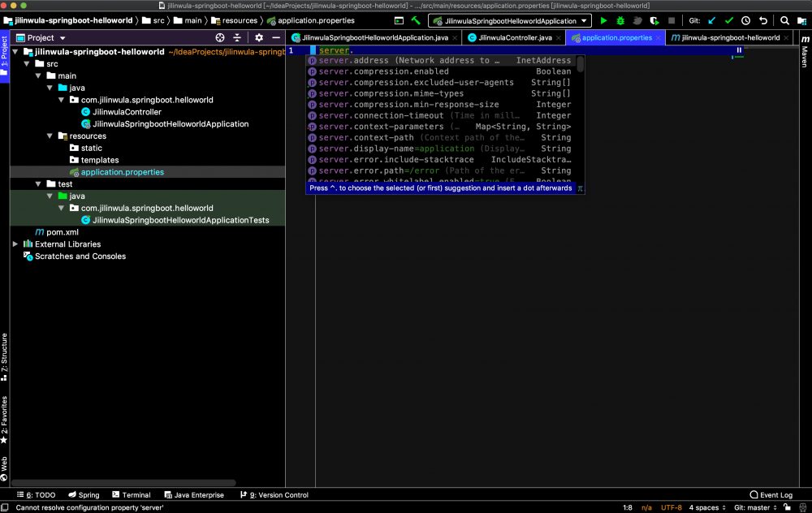Commit changes using Git checkmark icon
The width and height of the screenshot is (812, 513).
(x=728, y=20)
